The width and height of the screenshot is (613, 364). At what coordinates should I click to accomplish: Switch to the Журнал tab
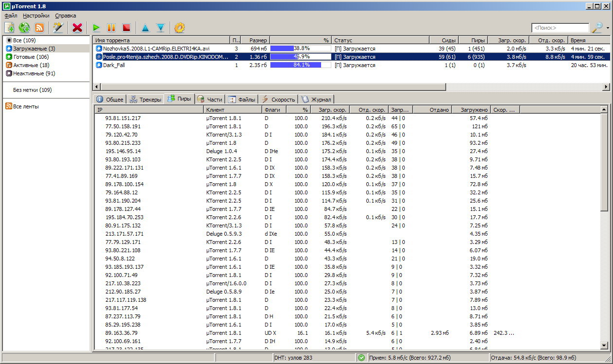pos(316,99)
